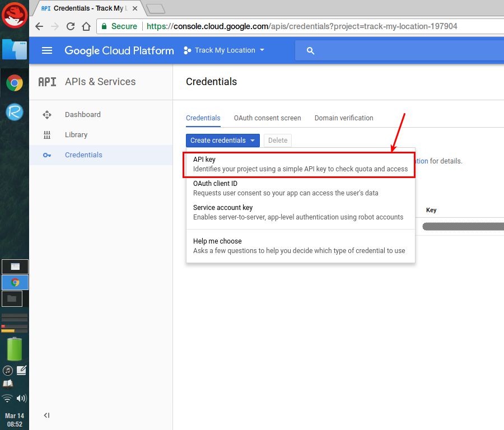Image resolution: width=504 pixels, height=430 pixels.
Task: Open the Track My Location project dropdown
Action: click(224, 50)
